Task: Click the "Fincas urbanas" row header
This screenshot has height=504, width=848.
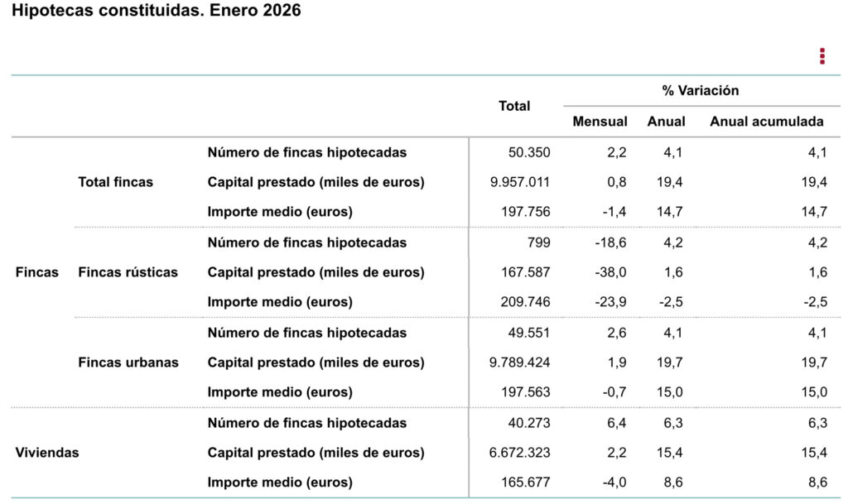Action: (128, 362)
